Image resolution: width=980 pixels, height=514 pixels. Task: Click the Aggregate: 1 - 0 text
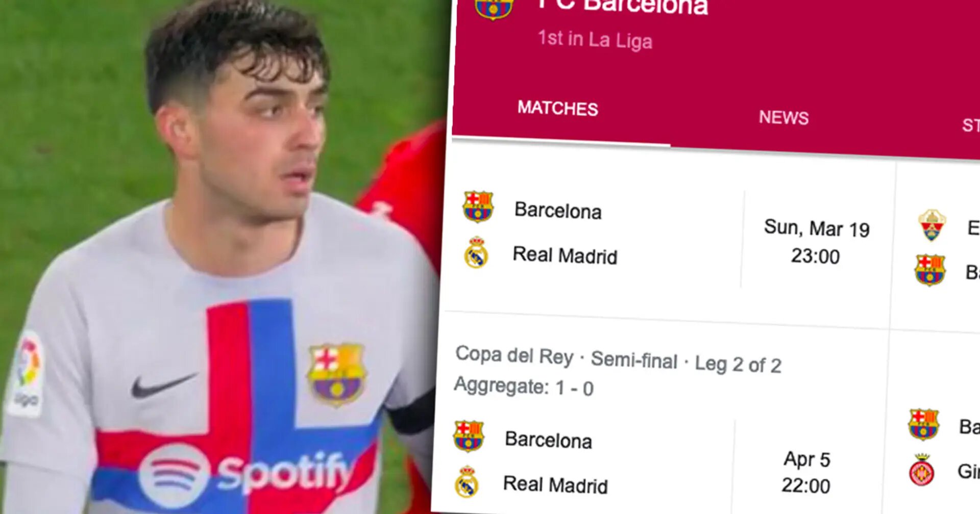(x=524, y=387)
